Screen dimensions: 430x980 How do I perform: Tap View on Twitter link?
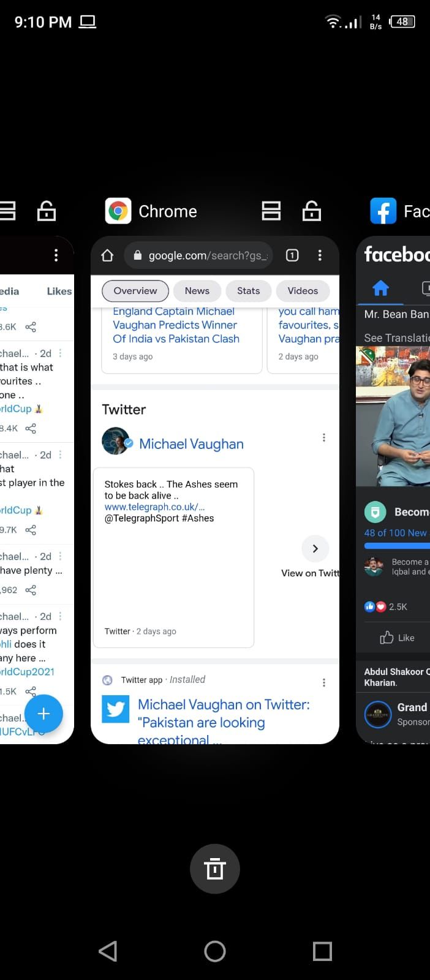(310, 573)
